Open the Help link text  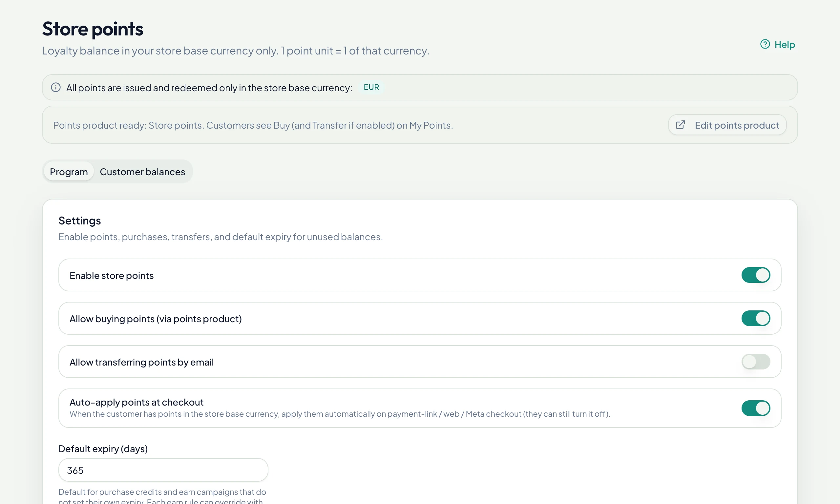tap(785, 45)
